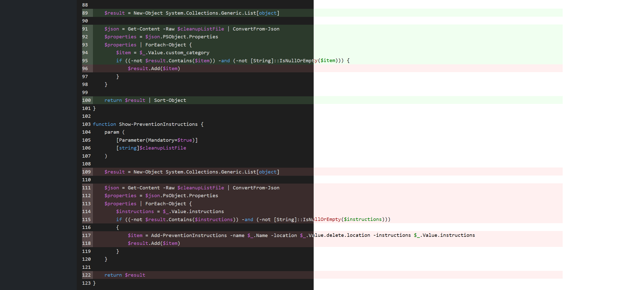Click ConvertFrom-Json on line 91

(x=256, y=29)
